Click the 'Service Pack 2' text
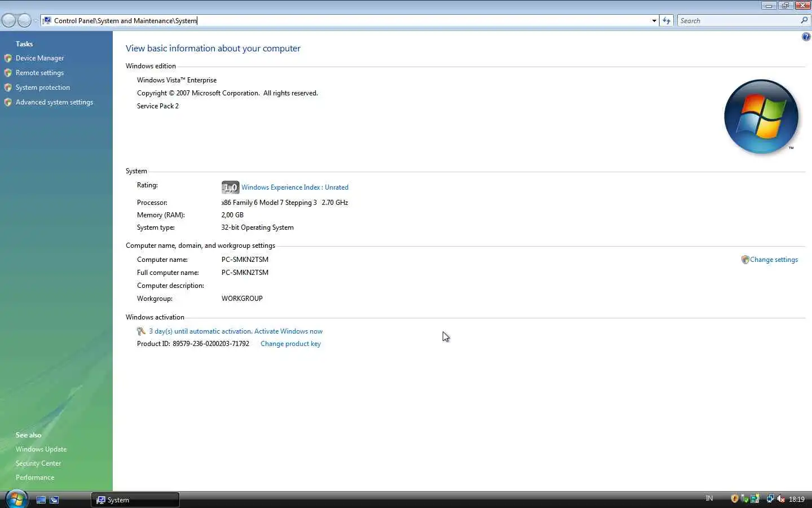 [x=158, y=106]
